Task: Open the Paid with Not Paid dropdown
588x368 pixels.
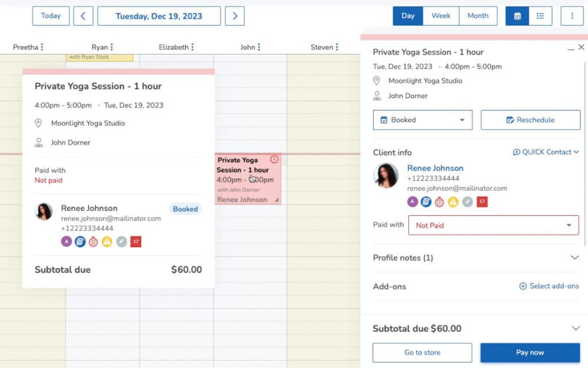Action: (x=493, y=225)
